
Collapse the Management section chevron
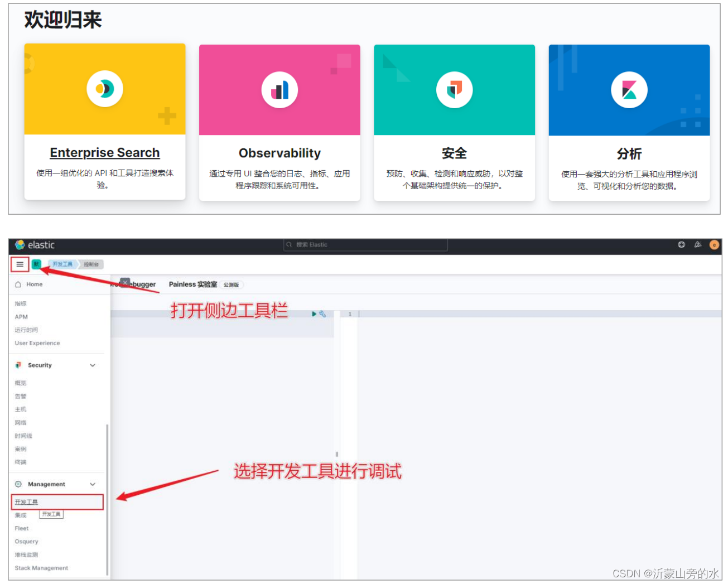pyautogui.click(x=93, y=484)
